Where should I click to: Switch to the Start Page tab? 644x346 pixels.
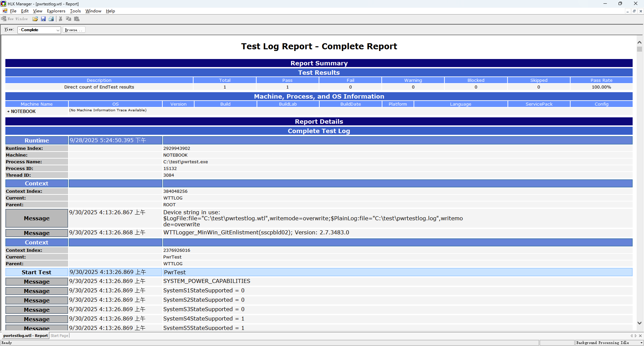click(59, 336)
